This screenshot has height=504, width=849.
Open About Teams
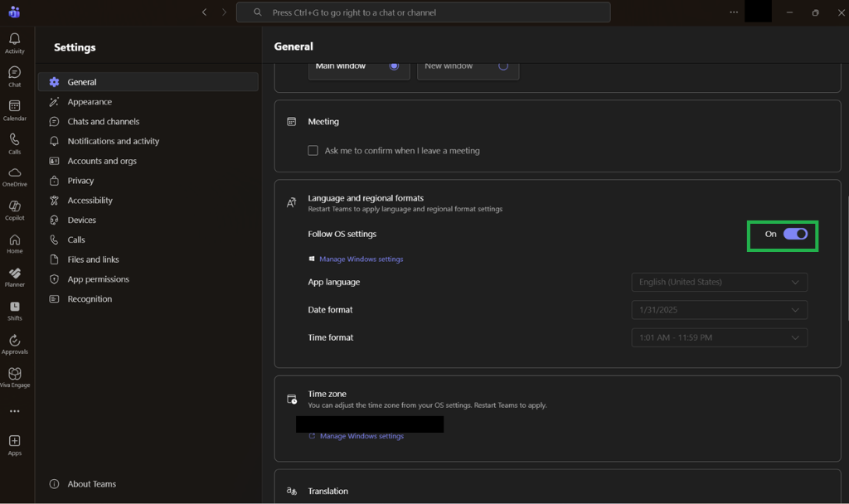click(83, 484)
